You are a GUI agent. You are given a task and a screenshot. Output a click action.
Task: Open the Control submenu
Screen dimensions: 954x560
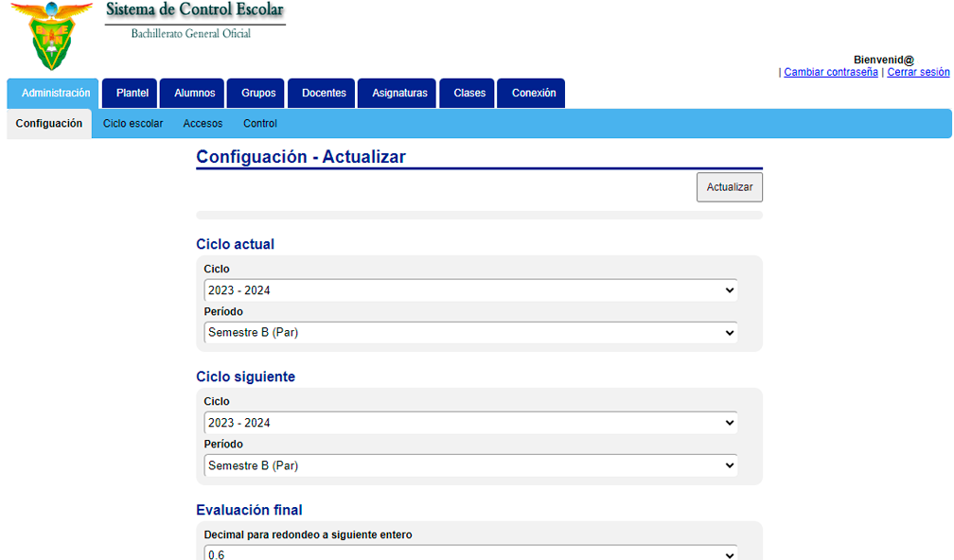click(x=259, y=123)
